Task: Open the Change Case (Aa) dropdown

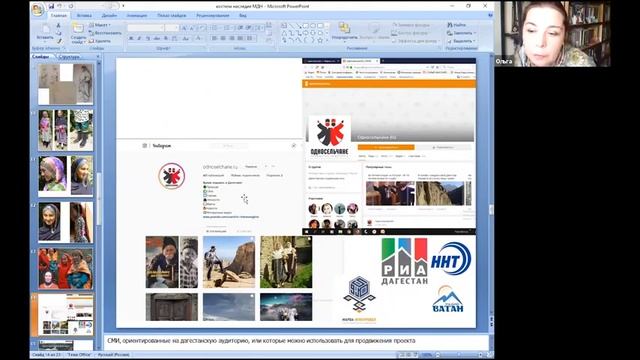Action: (186, 38)
